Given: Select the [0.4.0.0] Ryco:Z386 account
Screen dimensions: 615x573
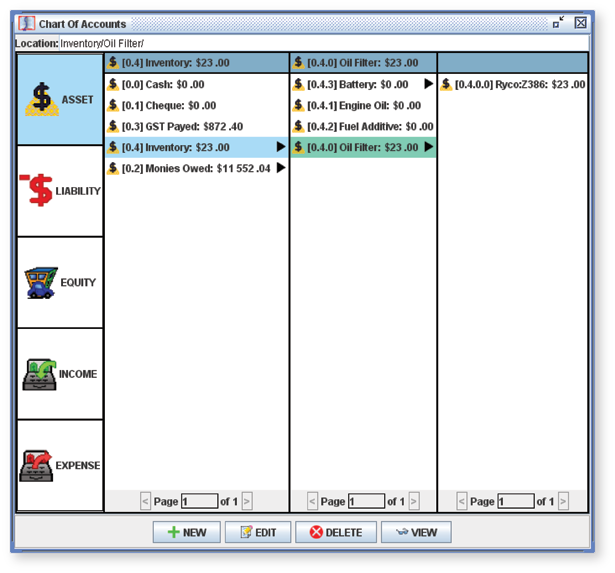Looking at the screenshot, I should (x=513, y=84).
